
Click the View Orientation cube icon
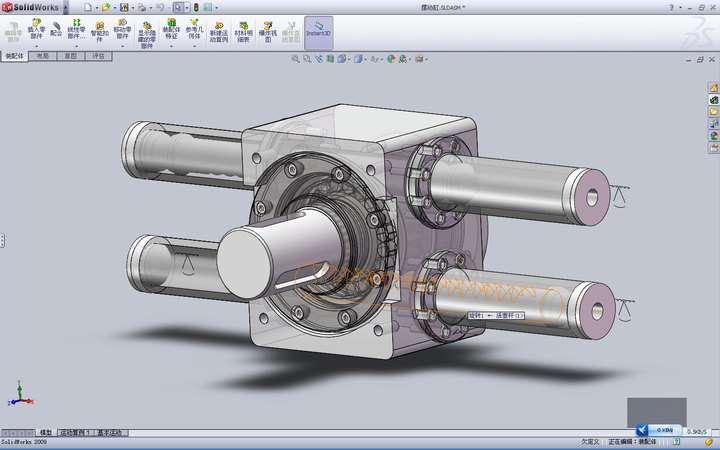[x=342, y=59]
